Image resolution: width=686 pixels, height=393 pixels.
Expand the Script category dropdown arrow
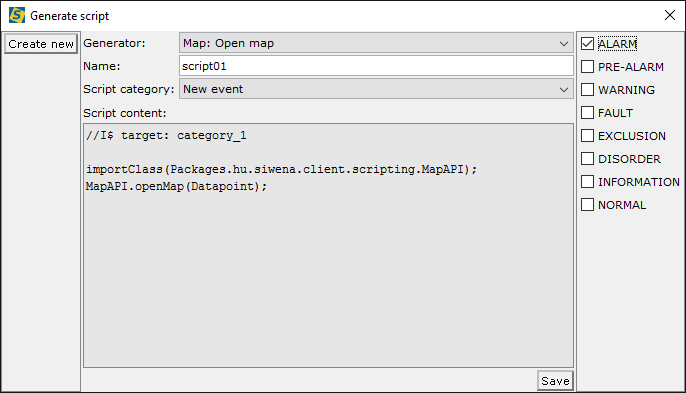click(564, 89)
